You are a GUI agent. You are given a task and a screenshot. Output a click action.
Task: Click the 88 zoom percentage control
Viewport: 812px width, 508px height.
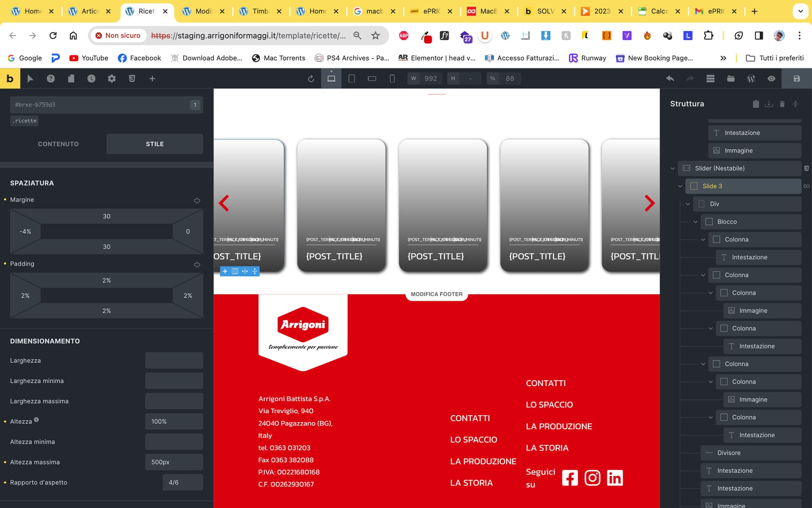[x=510, y=78]
